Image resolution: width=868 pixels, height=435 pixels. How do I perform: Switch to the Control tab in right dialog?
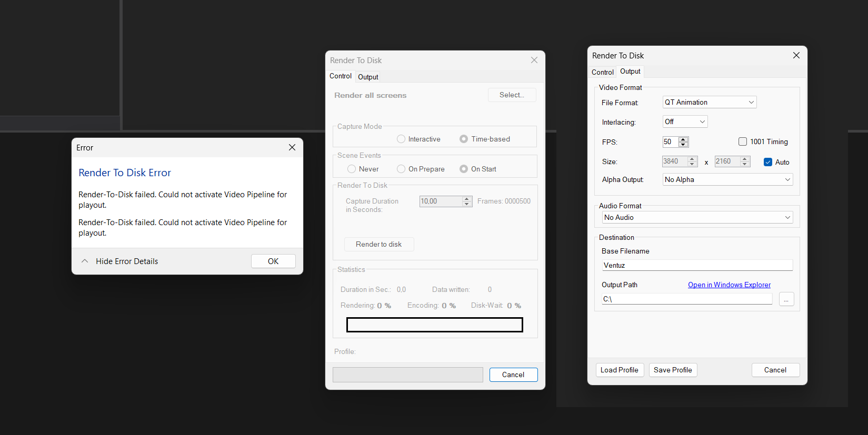602,73
